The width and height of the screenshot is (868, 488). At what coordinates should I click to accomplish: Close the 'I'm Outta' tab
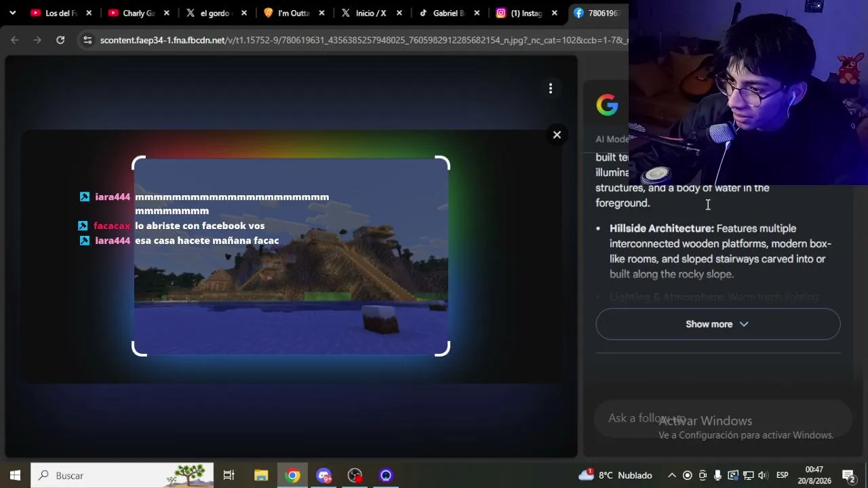[x=321, y=13]
